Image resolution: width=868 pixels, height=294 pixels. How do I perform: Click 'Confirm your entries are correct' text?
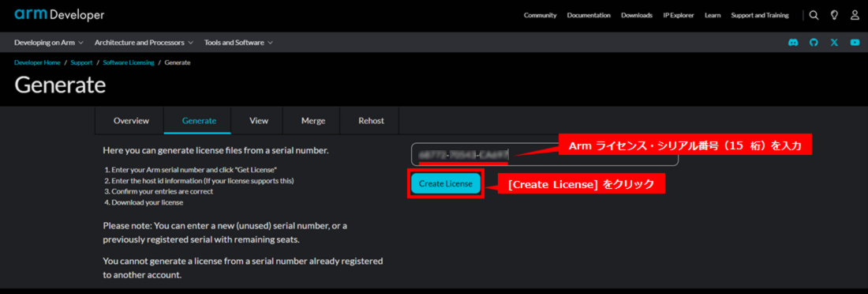159,191
